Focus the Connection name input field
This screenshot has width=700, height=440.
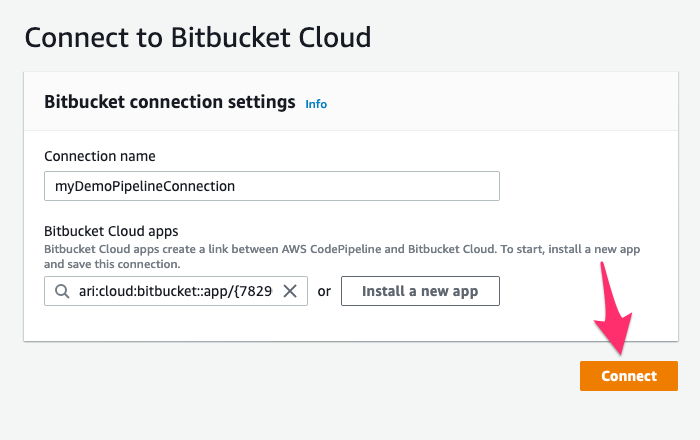click(x=272, y=186)
